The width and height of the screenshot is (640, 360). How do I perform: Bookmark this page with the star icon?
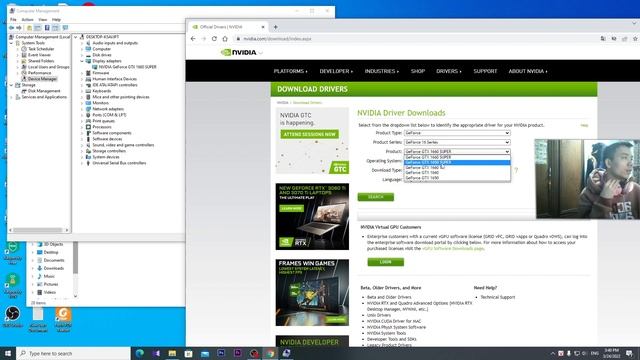point(635,39)
